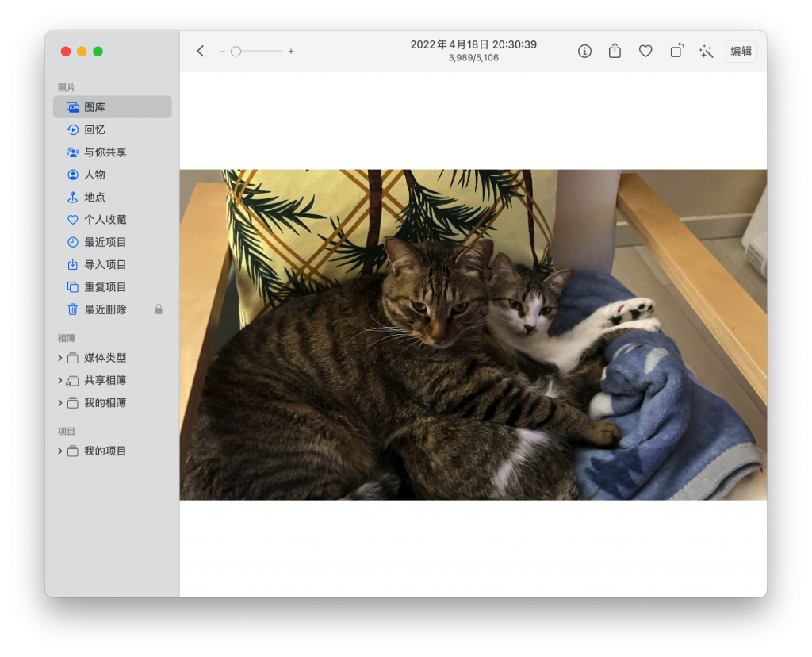Click the zoom out minus icon
Viewport: 812px width, 657px height.
222,52
